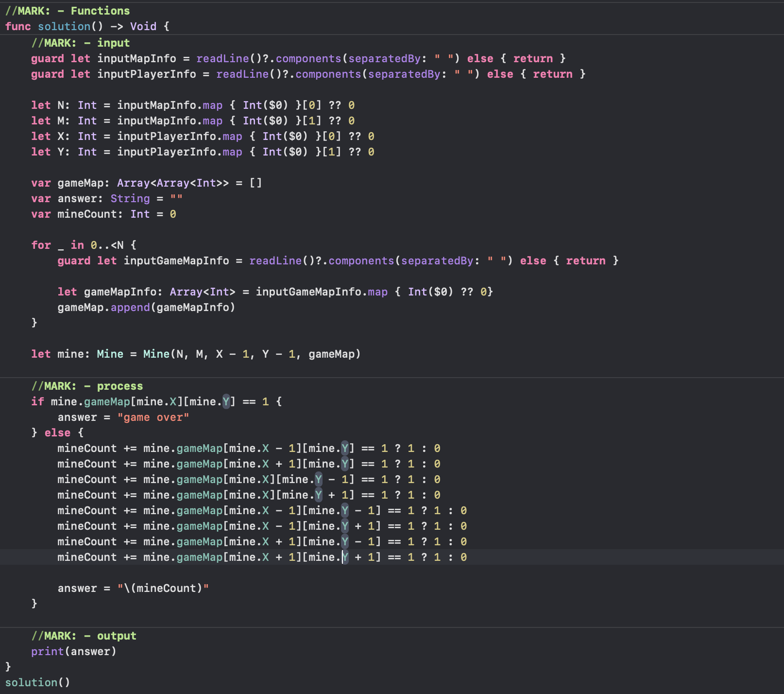784x694 pixels.
Task: Click mineCount line with '[mine.X - 1][mine.Y + 1]'
Action: (262, 526)
